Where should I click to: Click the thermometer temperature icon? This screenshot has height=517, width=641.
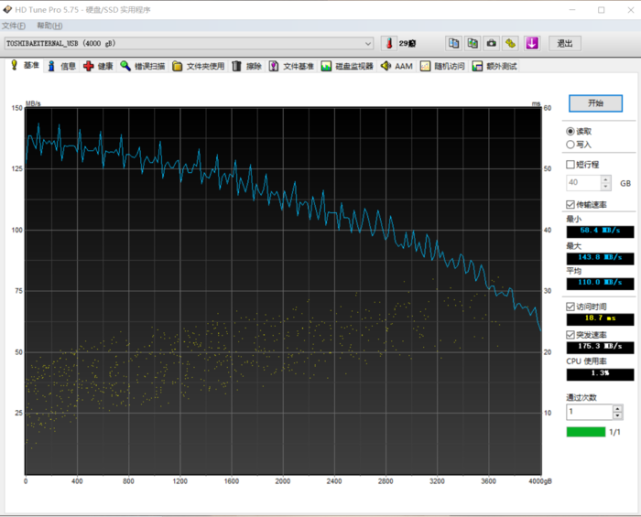click(x=388, y=43)
